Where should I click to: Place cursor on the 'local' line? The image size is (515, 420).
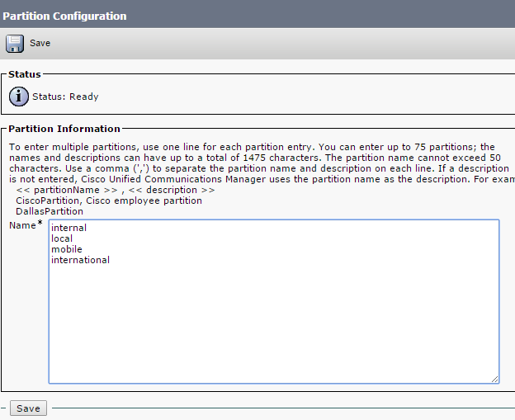62,238
